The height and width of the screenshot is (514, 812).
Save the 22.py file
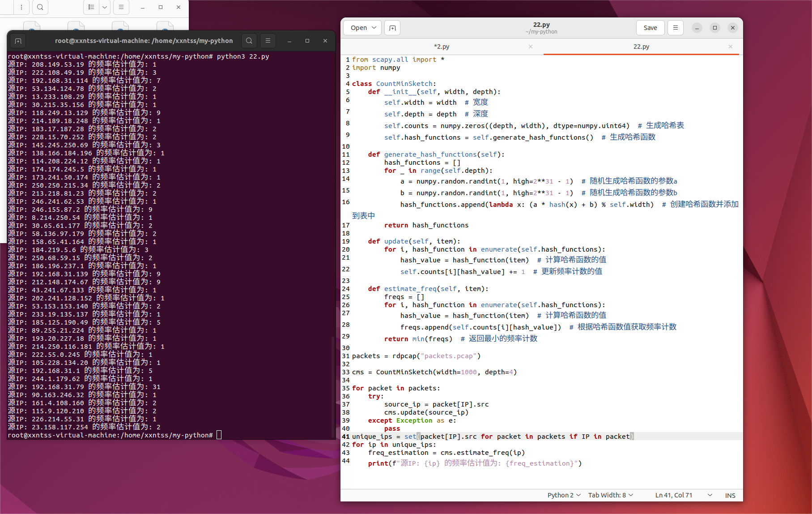(650, 28)
